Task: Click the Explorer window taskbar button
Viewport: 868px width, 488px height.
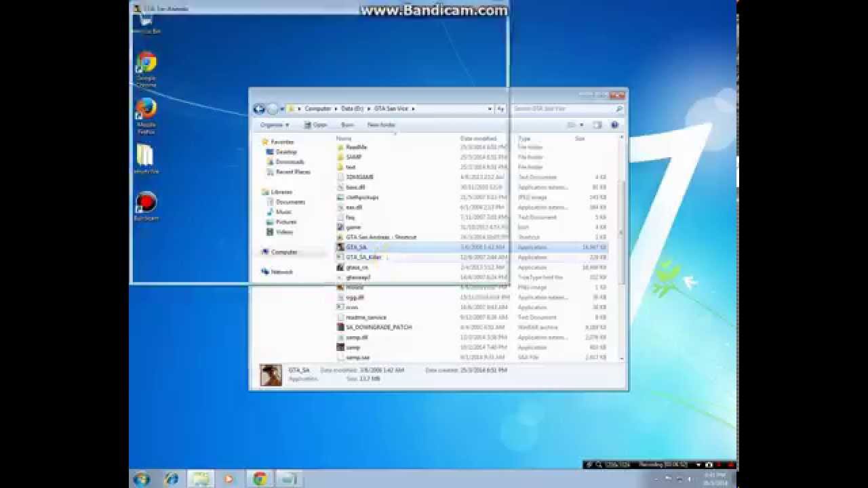Action: pyautogui.click(x=201, y=479)
